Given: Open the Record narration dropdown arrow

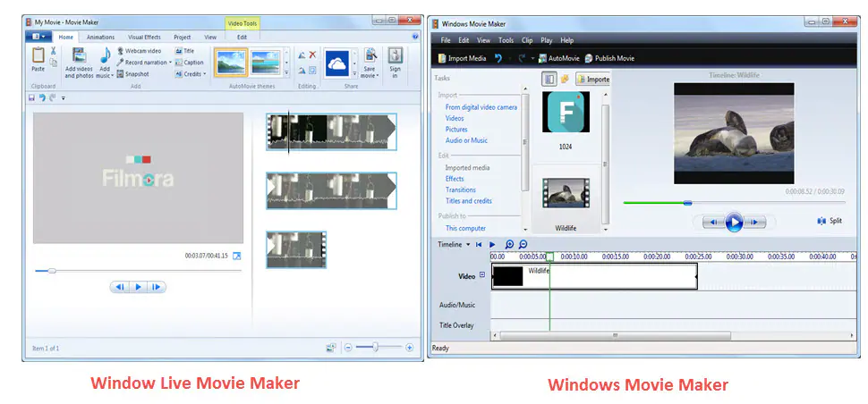Looking at the screenshot, I should (171, 63).
